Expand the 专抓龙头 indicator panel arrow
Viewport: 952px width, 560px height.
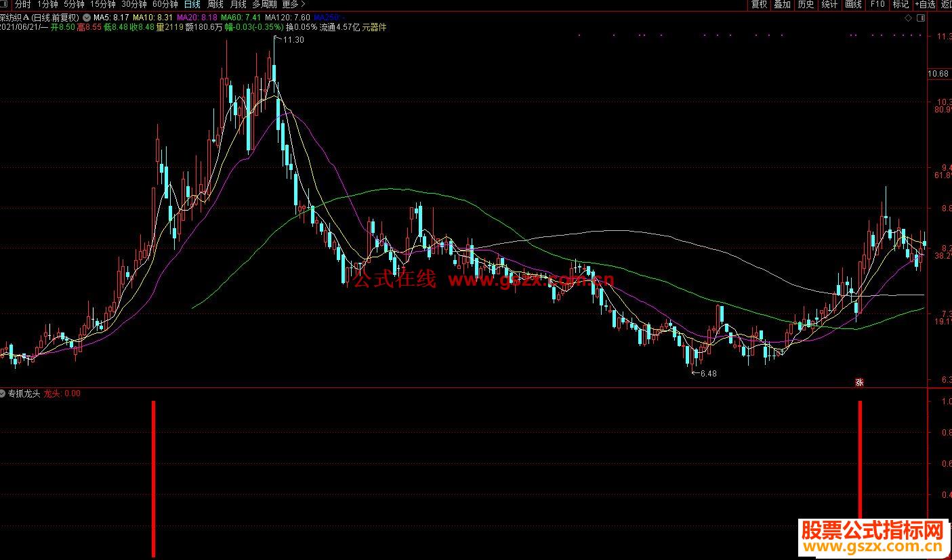(3, 393)
